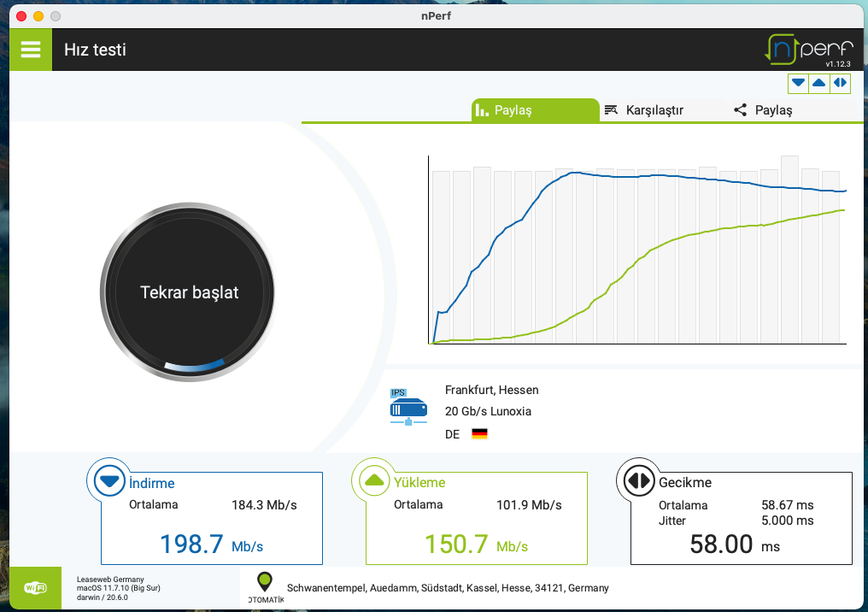
Task: Click the 101.9 Mb/s average upload
Action: (529, 505)
